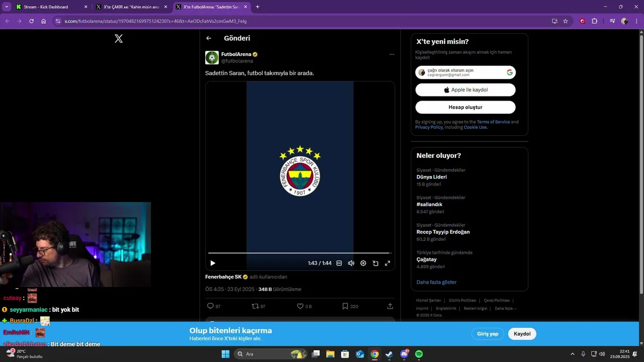Open Privacy Policy link
The width and height of the screenshot is (644, 362).
tap(429, 127)
